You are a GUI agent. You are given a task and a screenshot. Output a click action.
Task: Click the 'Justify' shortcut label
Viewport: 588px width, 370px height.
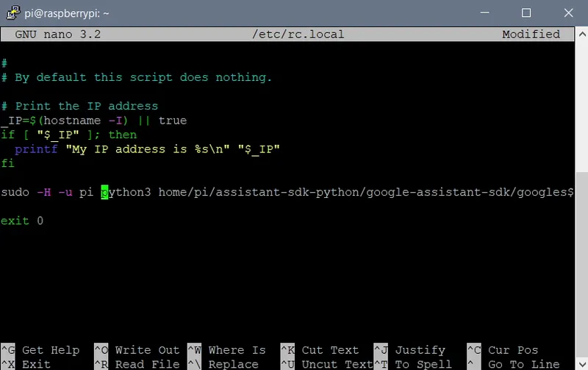[420, 350]
